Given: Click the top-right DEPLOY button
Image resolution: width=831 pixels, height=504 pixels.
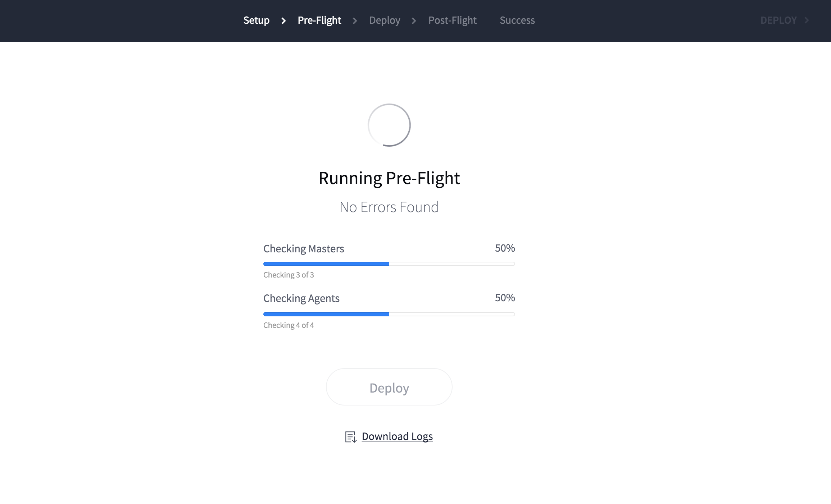Looking at the screenshot, I should pyautogui.click(x=778, y=20).
